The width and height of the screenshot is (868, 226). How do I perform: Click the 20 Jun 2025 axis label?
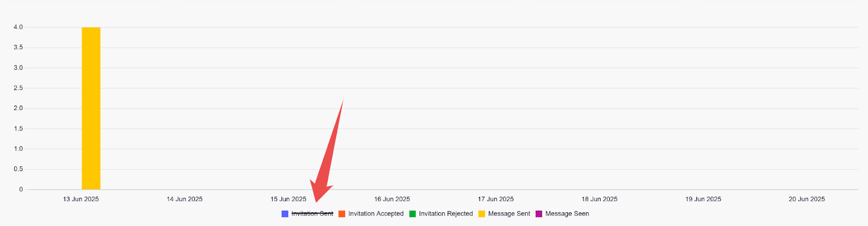(x=807, y=199)
